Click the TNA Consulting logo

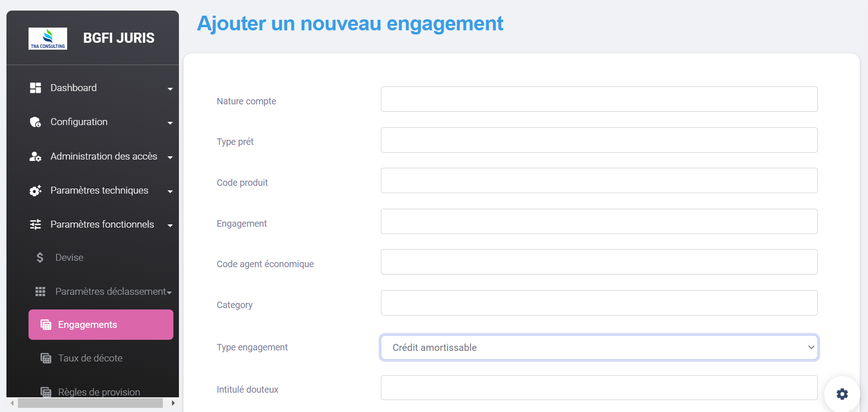tap(48, 39)
